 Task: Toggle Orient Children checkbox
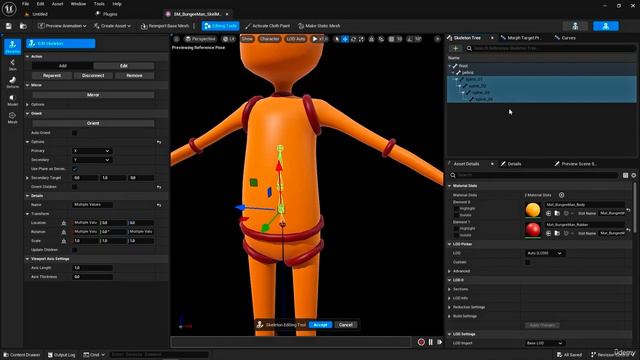pyautogui.click(x=74, y=187)
